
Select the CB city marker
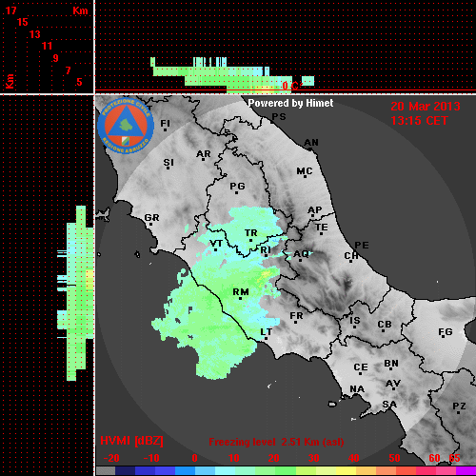(384, 330)
